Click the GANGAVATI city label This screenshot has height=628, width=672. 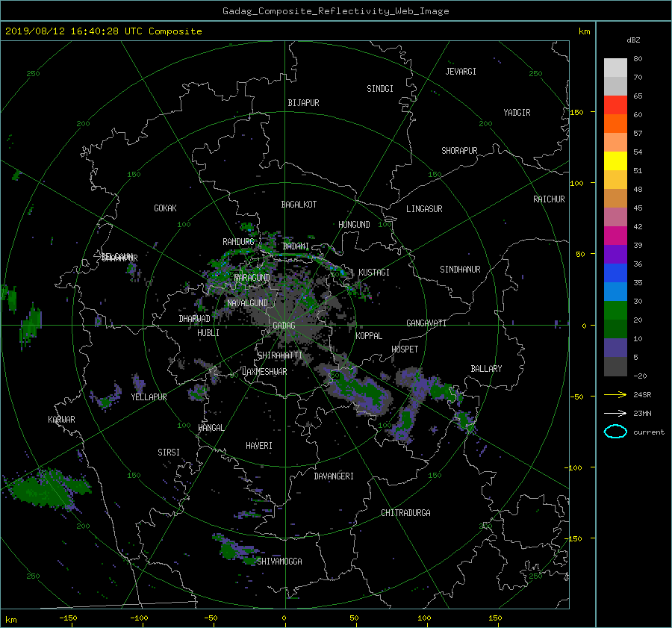point(426,323)
